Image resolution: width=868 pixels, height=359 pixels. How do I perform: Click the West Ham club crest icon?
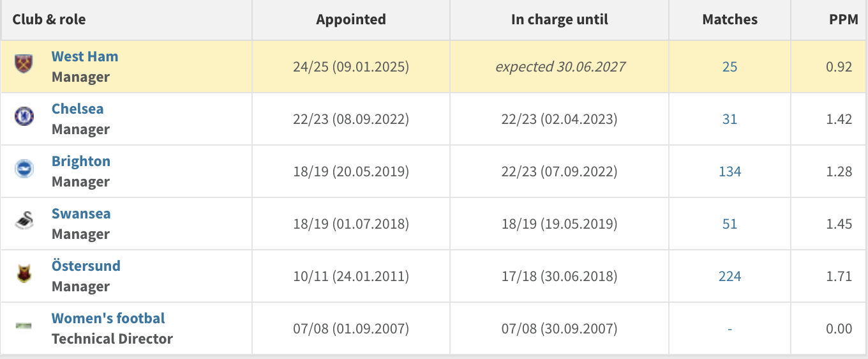click(24, 64)
